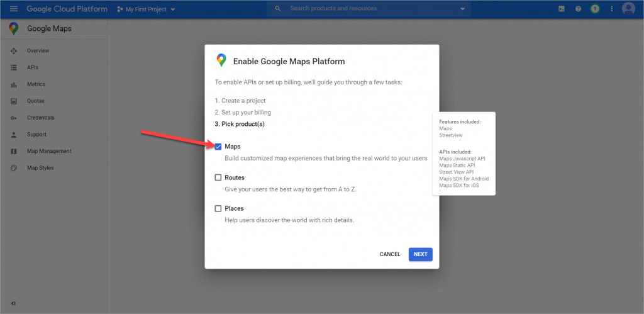The height and width of the screenshot is (314, 644).
Task: Uncheck the Maps product checkbox
Action: coord(218,147)
